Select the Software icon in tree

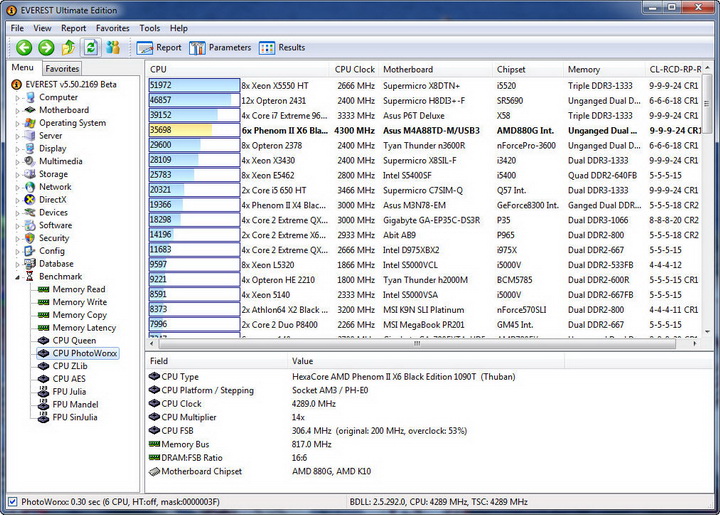30,225
